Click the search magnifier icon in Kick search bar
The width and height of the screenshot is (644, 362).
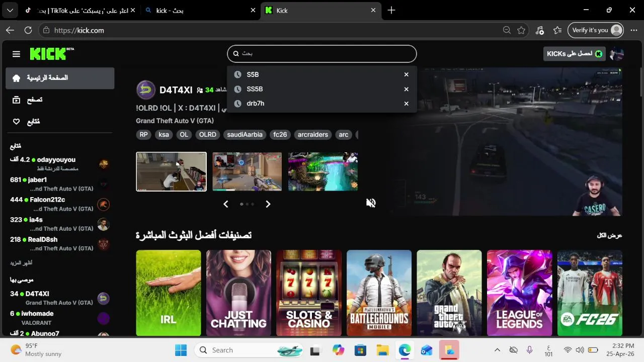tap(236, 54)
